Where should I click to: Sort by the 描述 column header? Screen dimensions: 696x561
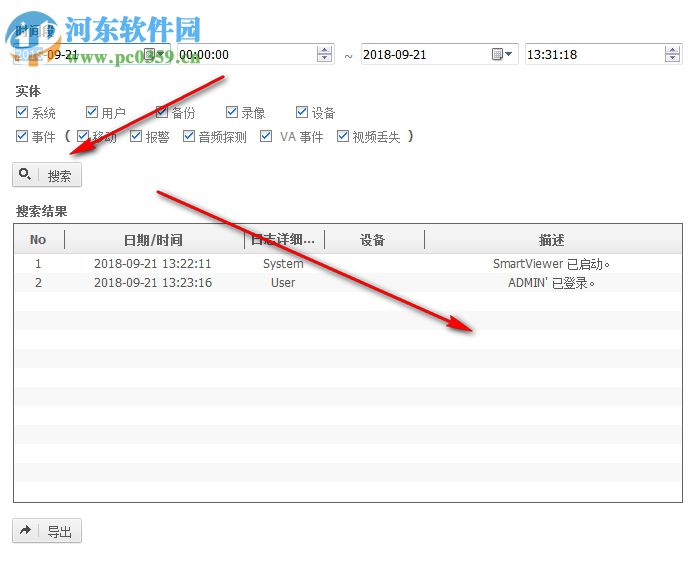pyautogui.click(x=553, y=240)
